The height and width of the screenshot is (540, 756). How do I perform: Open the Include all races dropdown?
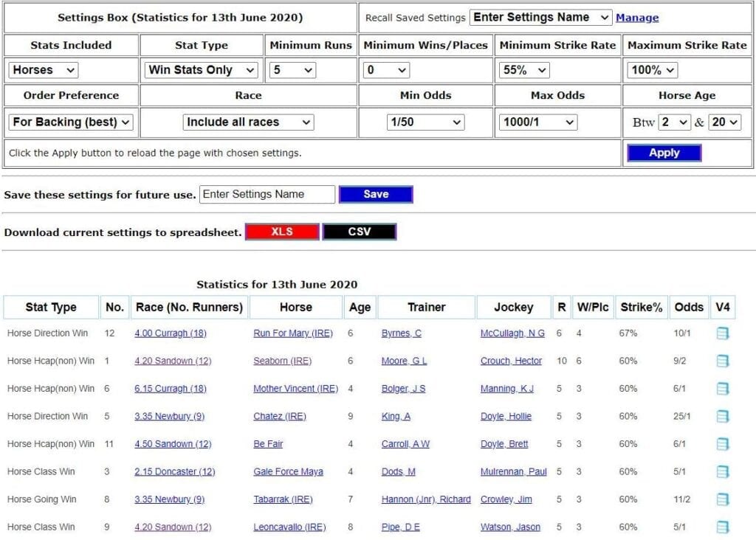(x=248, y=122)
